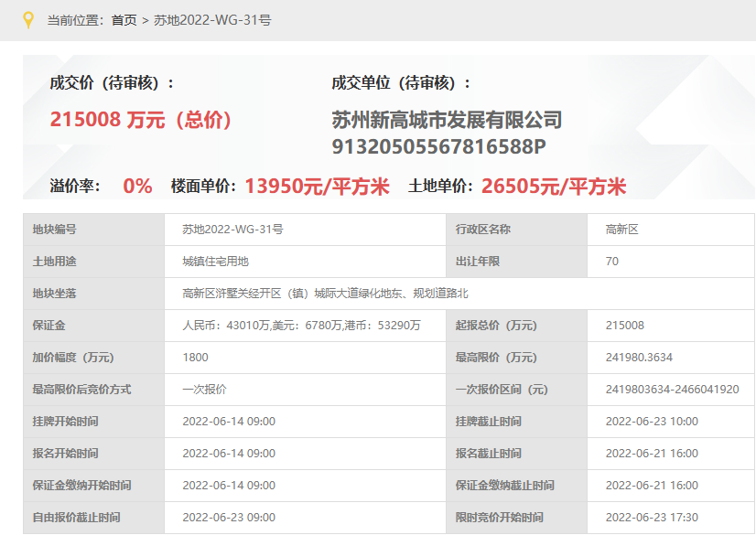The height and width of the screenshot is (546, 756).
Task: Click the 楼面单价 label
Action: click(203, 186)
